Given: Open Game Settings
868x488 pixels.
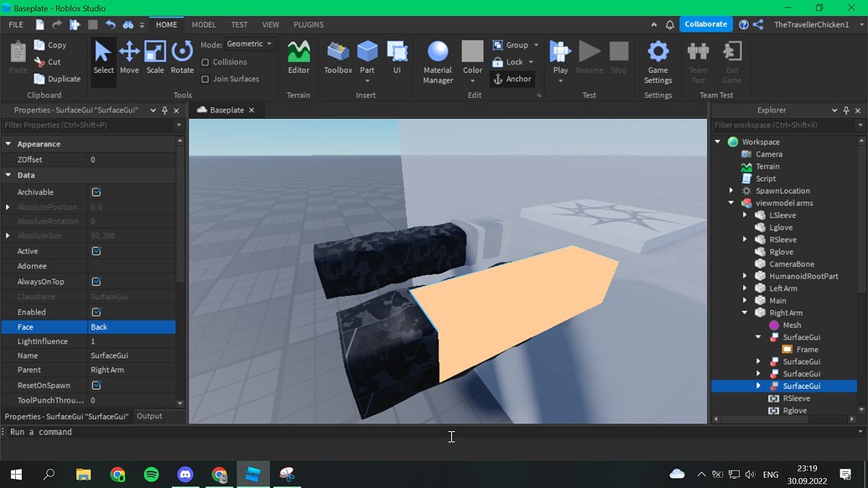Looking at the screenshot, I should click(x=657, y=61).
